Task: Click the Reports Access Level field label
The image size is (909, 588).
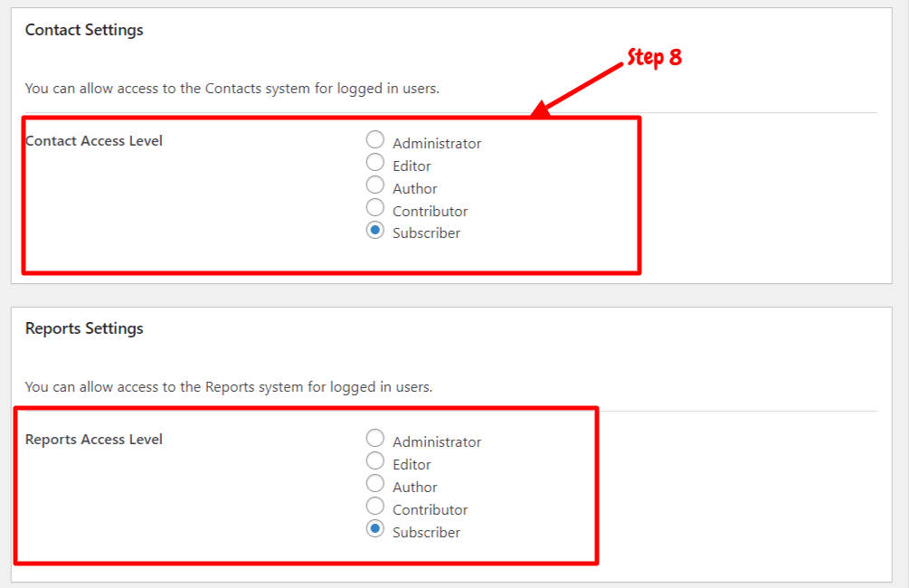Action: tap(94, 440)
